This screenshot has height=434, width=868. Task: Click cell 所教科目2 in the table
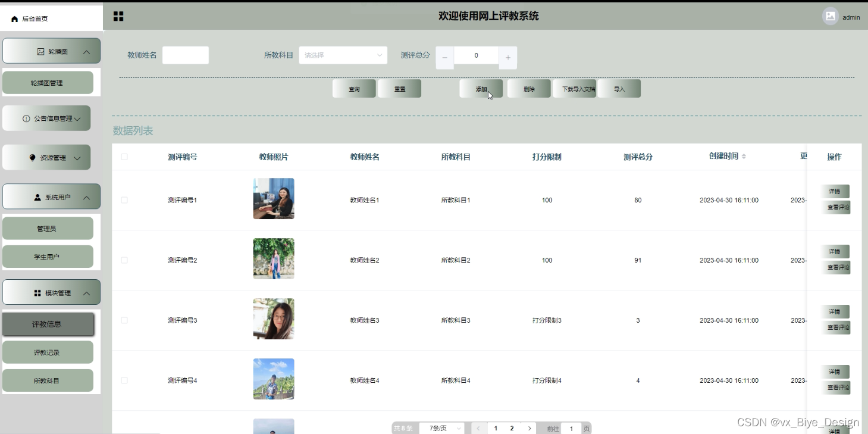(456, 260)
